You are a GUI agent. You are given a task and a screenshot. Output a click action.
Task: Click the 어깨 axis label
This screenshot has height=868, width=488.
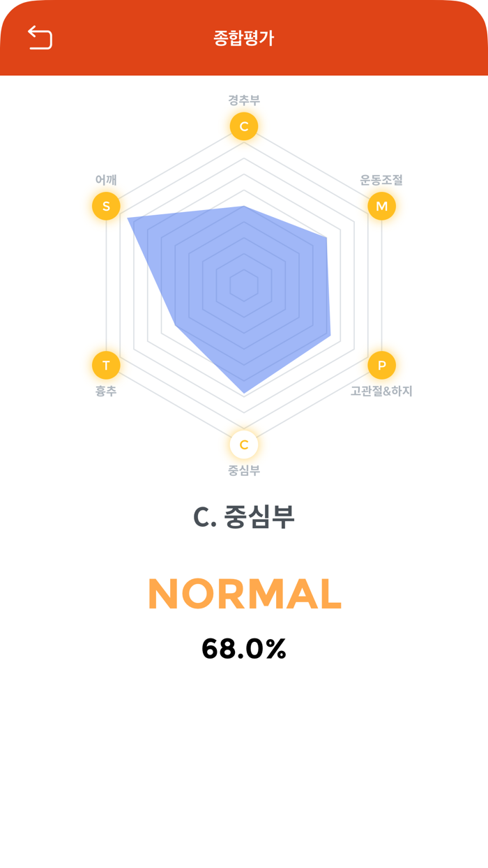point(106,180)
